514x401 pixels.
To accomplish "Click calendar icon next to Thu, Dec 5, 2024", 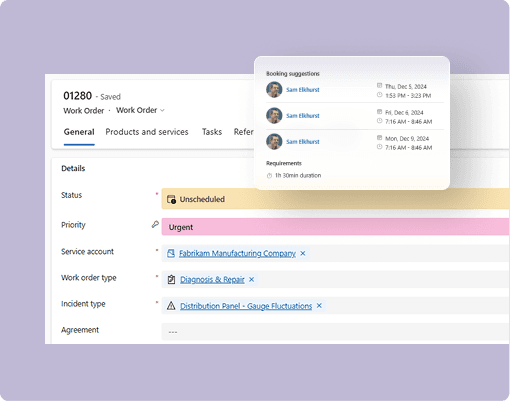I will (x=379, y=86).
